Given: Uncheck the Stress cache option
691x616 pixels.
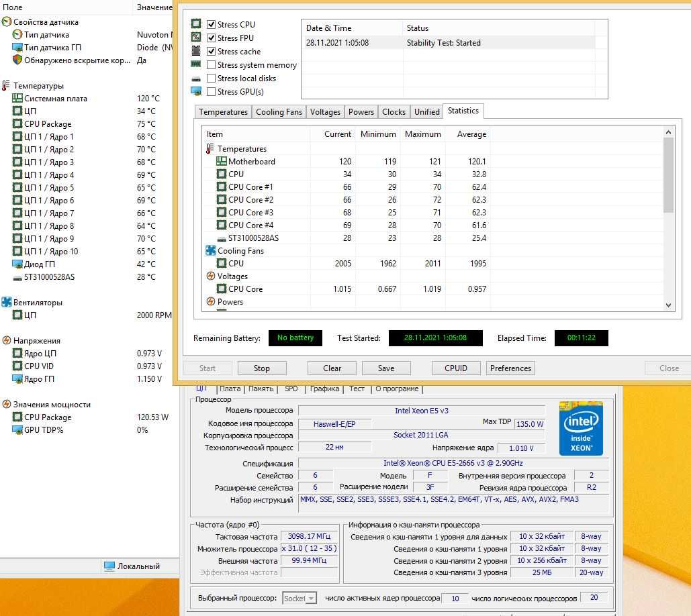Looking at the screenshot, I should click(211, 51).
